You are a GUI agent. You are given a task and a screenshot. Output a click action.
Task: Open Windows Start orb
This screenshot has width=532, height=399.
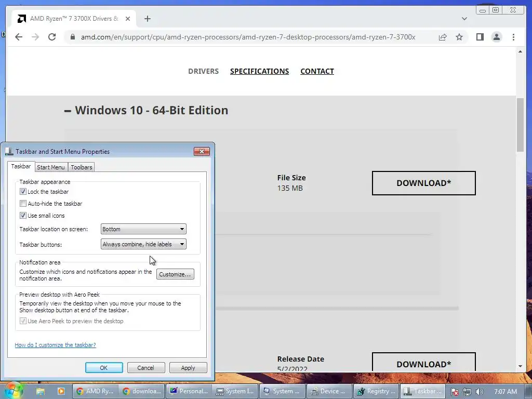[x=13, y=391]
